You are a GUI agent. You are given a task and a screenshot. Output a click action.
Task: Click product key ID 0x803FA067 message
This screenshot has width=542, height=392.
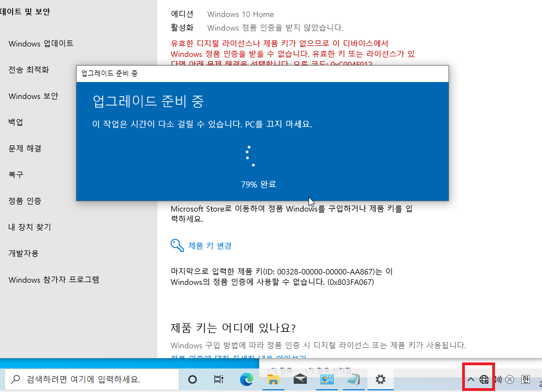[x=282, y=277]
